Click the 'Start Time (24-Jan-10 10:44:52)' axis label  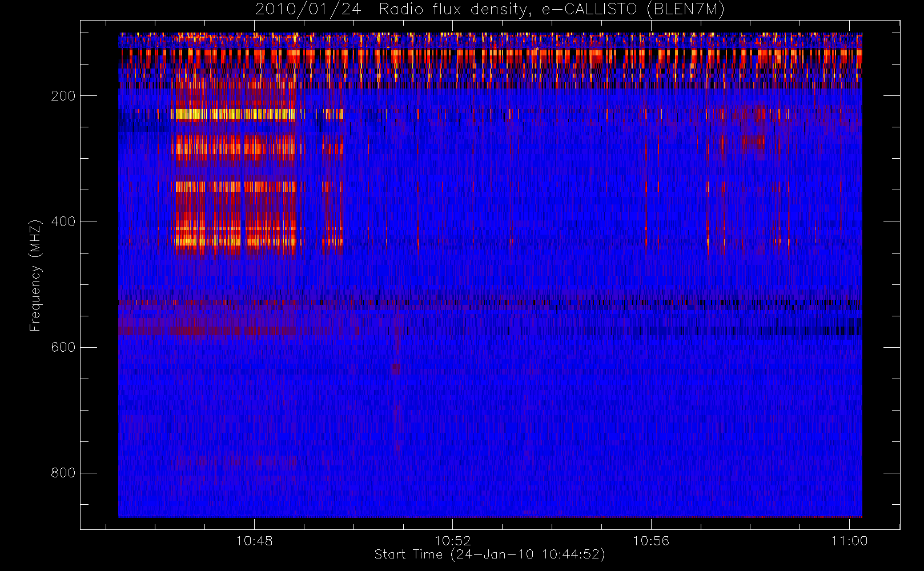coord(489,554)
